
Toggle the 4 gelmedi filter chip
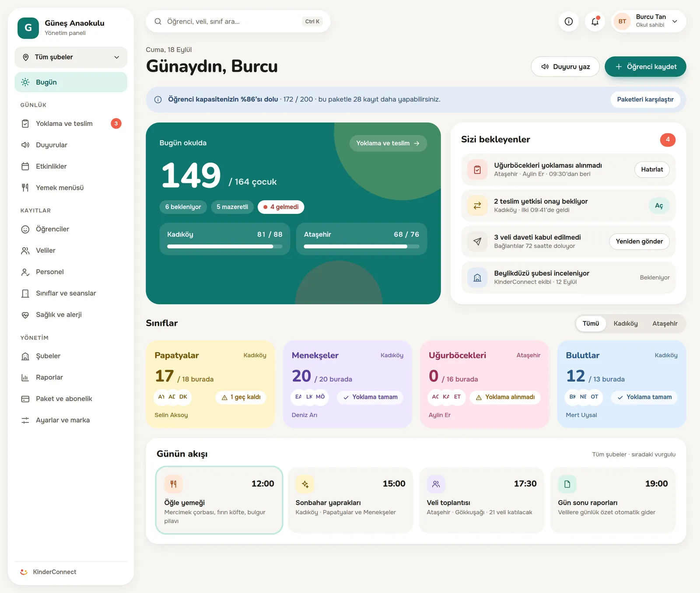click(x=281, y=207)
